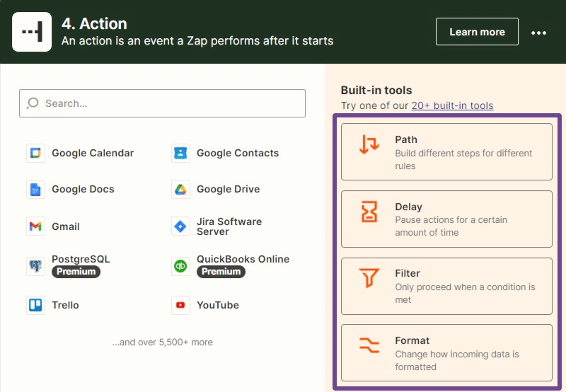This screenshot has width=566, height=392.
Task: Choose the PostgreSQL elephant icon
Action: (x=35, y=265)
